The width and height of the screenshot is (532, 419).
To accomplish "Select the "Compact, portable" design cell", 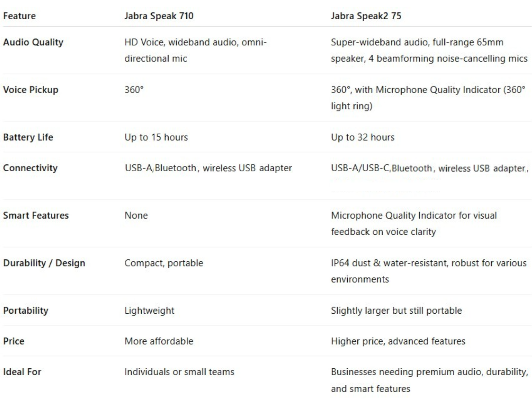I will click(x=163, y=263).
